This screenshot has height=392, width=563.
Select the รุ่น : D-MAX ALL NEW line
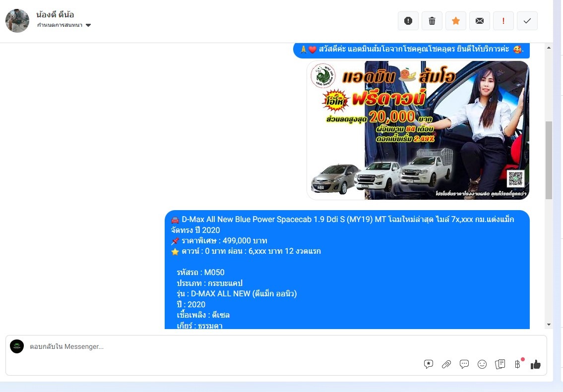tap(237, 294)
